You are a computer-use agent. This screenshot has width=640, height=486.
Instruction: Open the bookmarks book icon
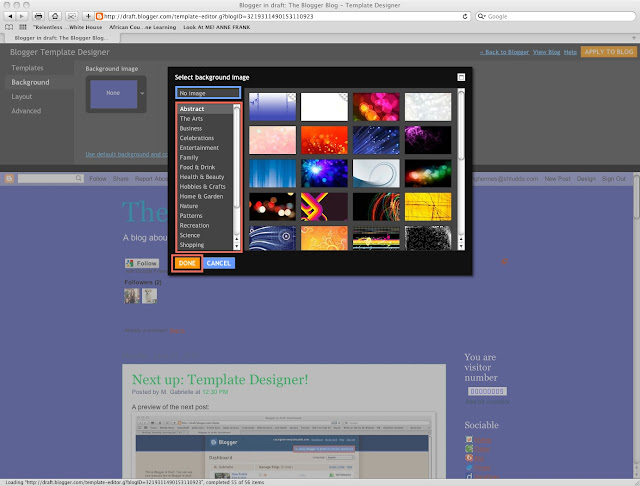9,27
